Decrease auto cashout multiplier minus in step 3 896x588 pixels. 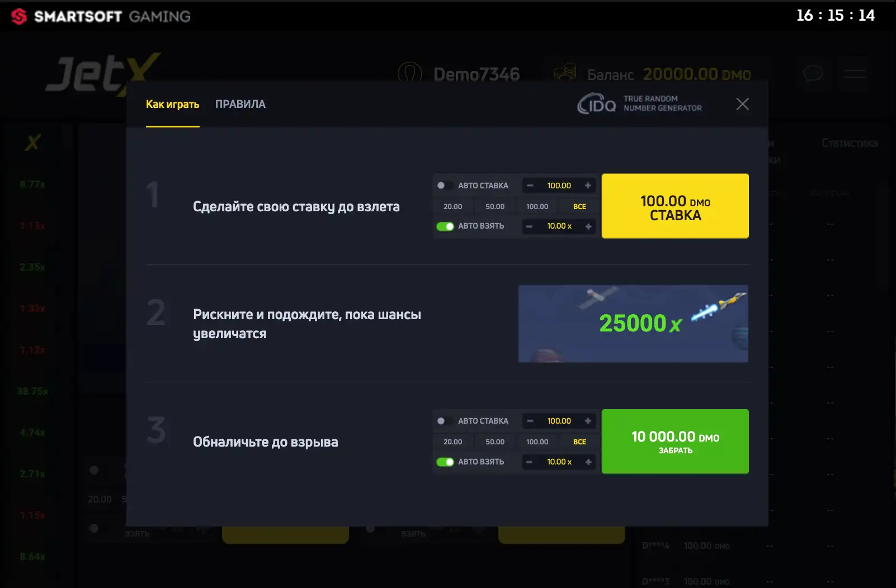click(x=529, y=462)
